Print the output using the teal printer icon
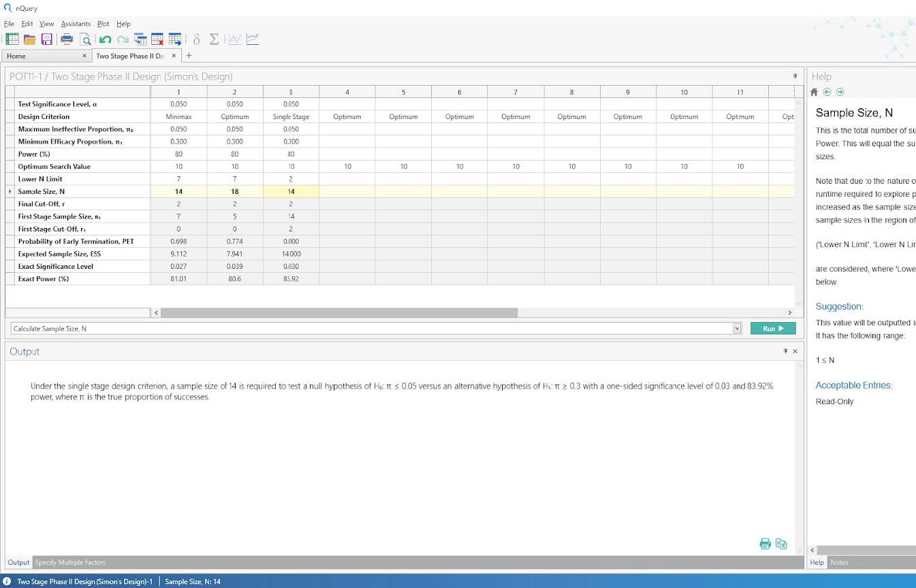The image size is (916, 588). pos(765,544)
